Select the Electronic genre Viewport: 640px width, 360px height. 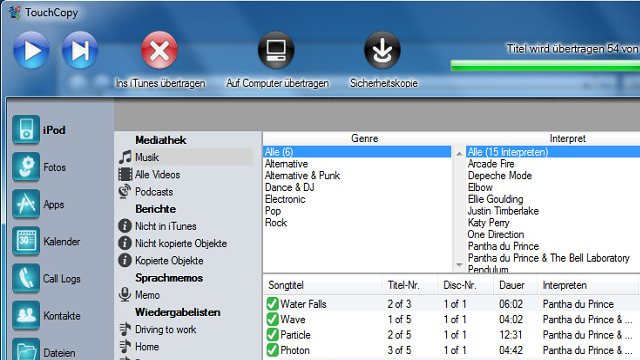[285, 199]
